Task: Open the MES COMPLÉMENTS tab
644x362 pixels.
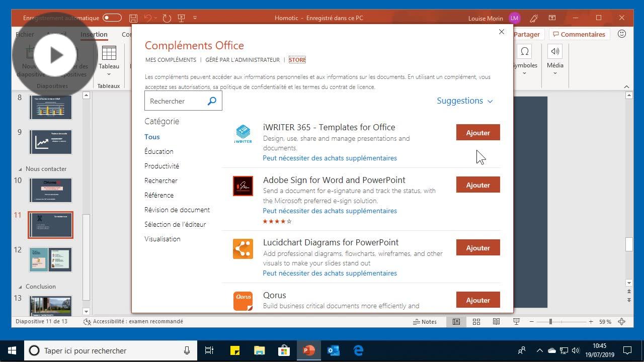Action: coord(171,59)
